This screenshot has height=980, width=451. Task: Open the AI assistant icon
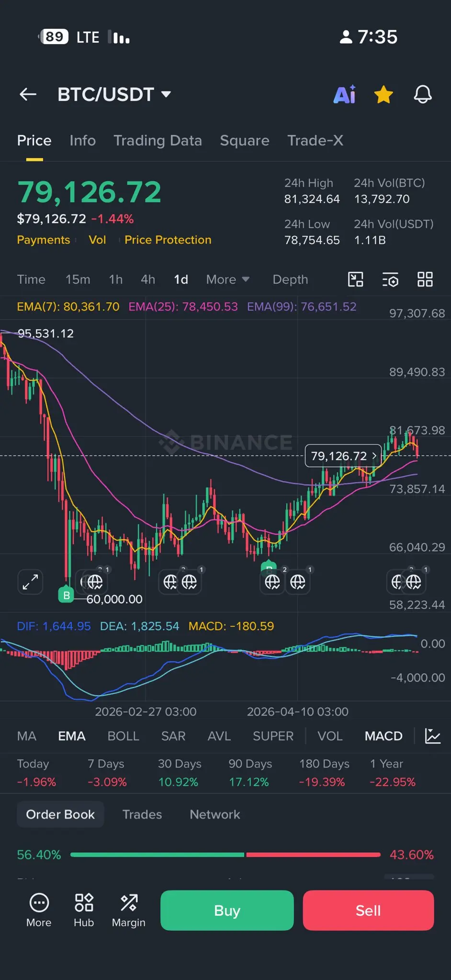click(345, 94)
